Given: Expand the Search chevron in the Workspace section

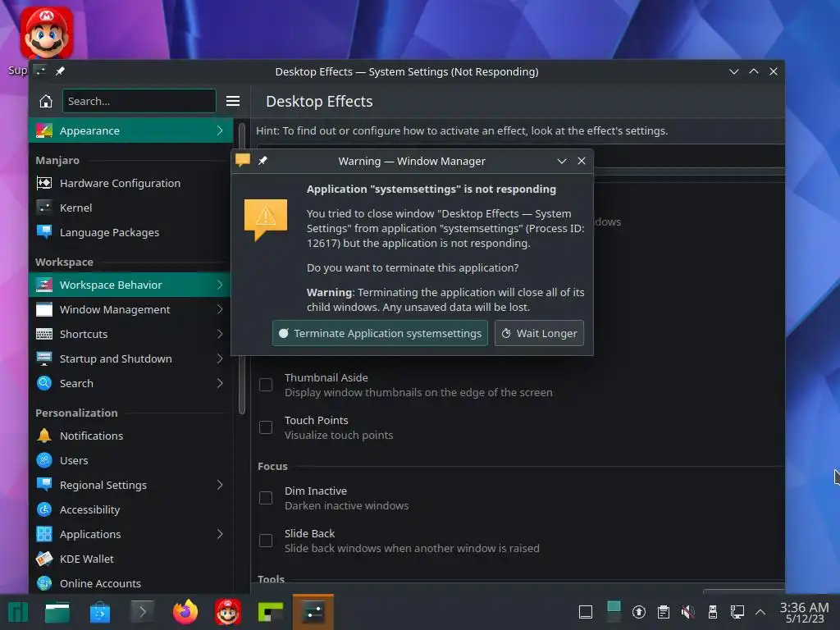Looking at the screenshot, I should point(220,383).
